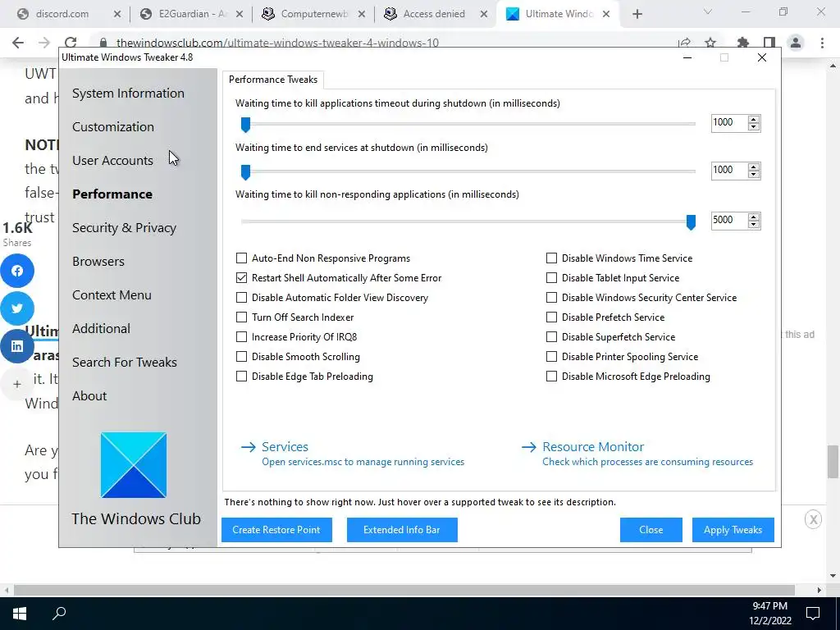The width and height of the screenshot is (840, 630).
Task: Click the Facebook share icon
Action: click(x=17, y=271)
